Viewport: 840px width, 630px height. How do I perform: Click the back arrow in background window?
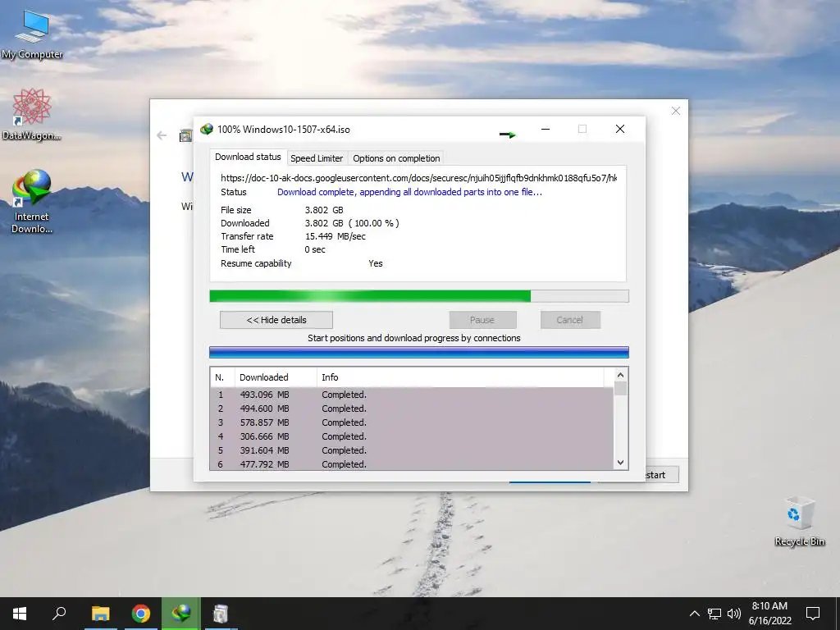click(x=162, y=135)
